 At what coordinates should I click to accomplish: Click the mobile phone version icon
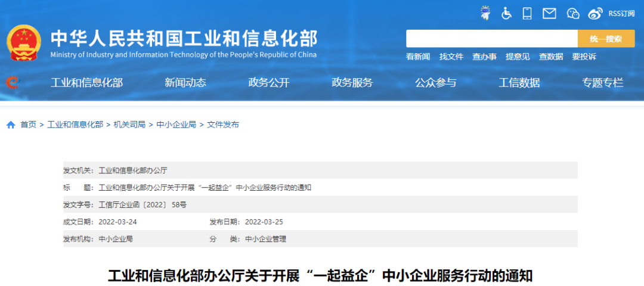(527, 13)
